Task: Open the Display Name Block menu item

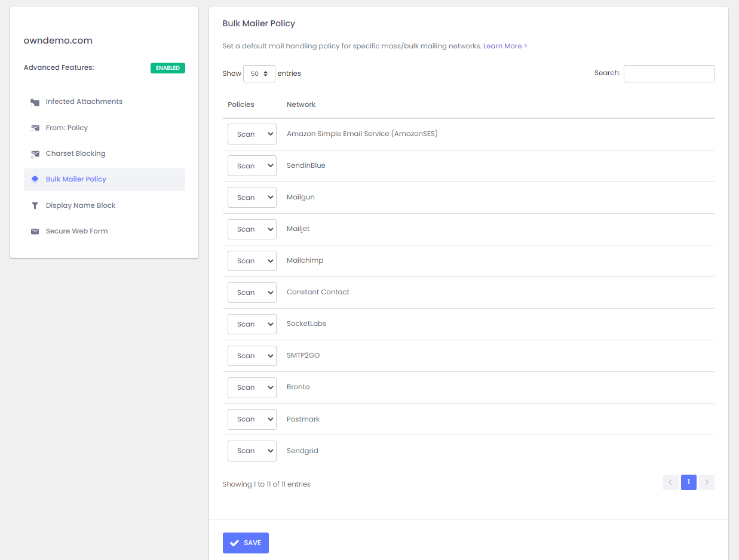Action: (81, 205)
